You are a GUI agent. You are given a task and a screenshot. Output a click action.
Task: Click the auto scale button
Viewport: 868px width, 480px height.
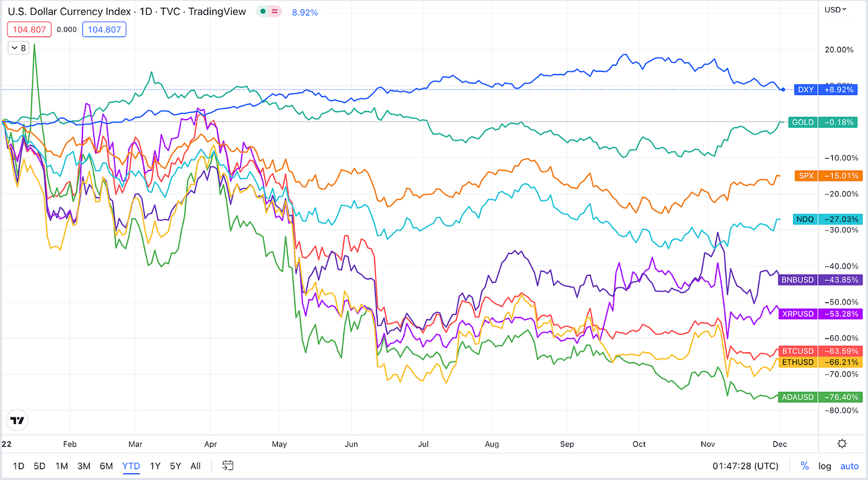click(849, 466)
